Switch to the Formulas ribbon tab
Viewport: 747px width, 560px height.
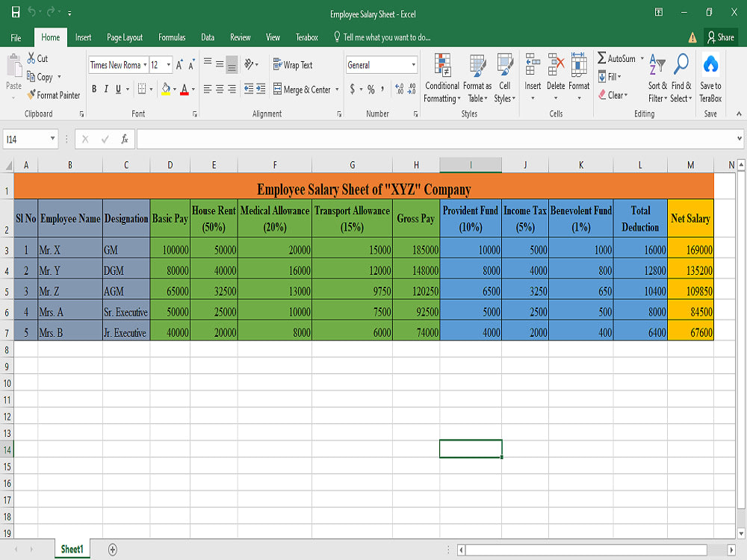tap(172, 37)
